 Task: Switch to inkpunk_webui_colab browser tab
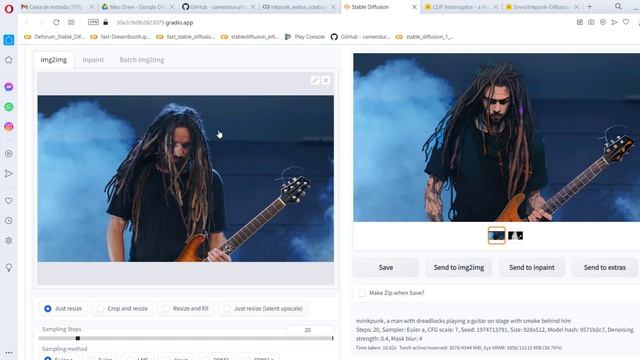[x=298, y=7]
